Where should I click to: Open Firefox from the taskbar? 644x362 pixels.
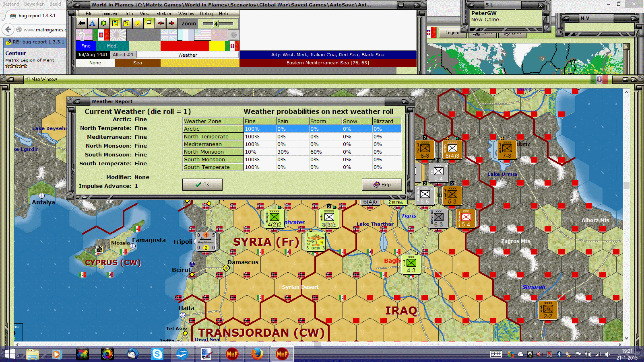pyautogui.click(x=257, y=354)
